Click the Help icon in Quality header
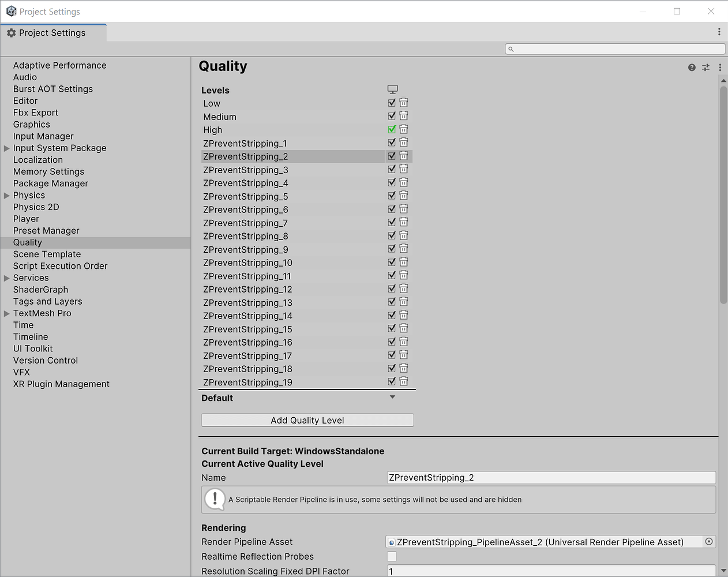Image resolution: width=728 pixels, height=577 pixels. 692,68
